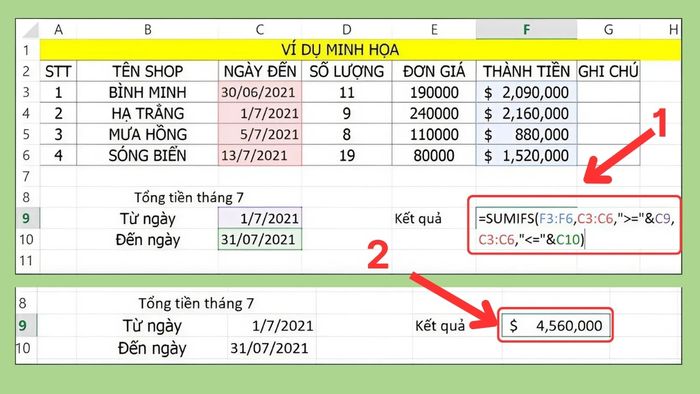Click unit price cell '80000'
The image size is (700, 394).
[x=434, y=155]
